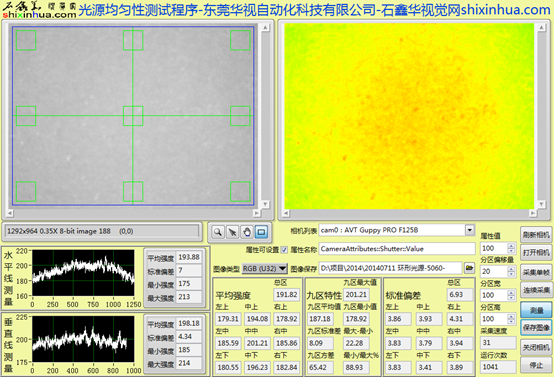Select the hand pan tool
The width and height of the screenshot is (554, 377).
[x=247, y=232]
